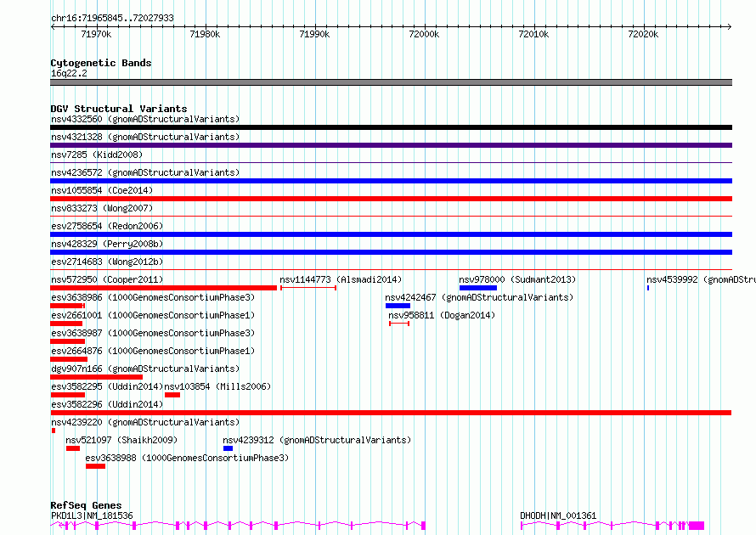The width and height of the screenshot is (756, 535).
Task: Click the 71980k position on the ruler
Action: (x=205, y=34)
